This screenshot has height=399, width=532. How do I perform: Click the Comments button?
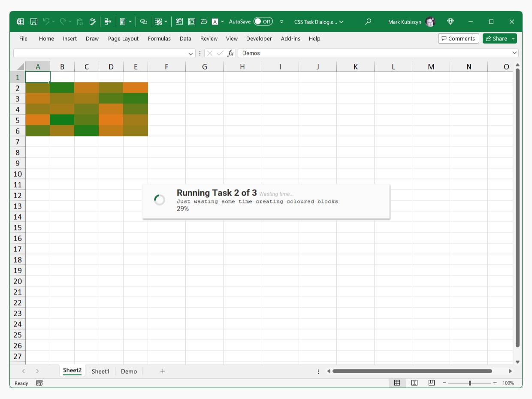(458, 39)
